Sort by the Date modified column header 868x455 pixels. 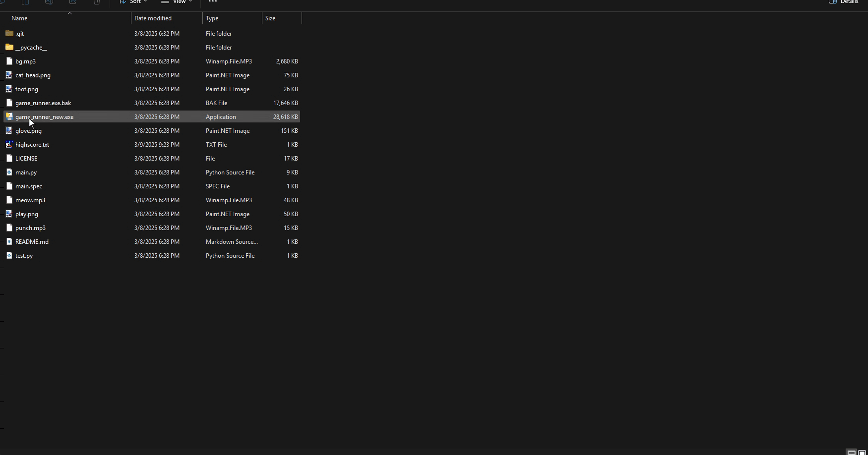(153, 18)
